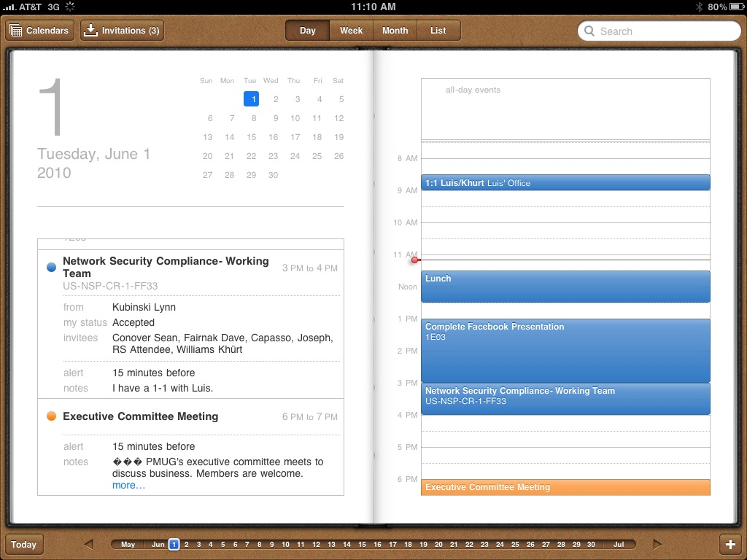Select June 15 in mini month calendar
Screen dimensions: 747x560
tap(251, 137)
